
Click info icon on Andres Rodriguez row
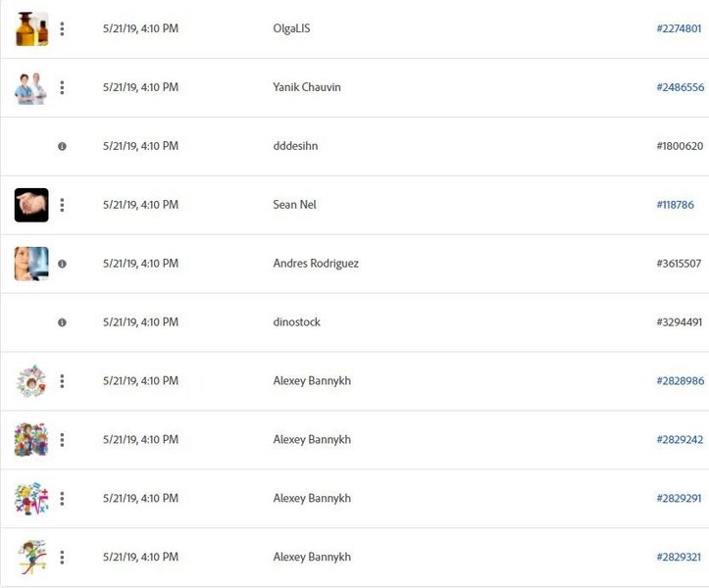pos(62,264)
